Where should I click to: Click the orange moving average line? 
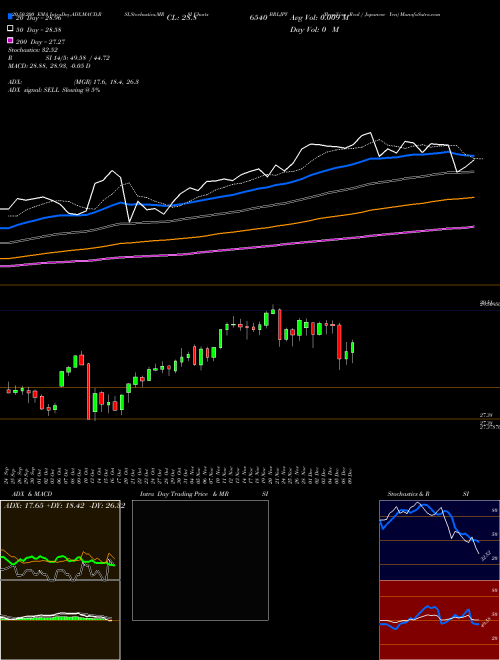[237, 232]
